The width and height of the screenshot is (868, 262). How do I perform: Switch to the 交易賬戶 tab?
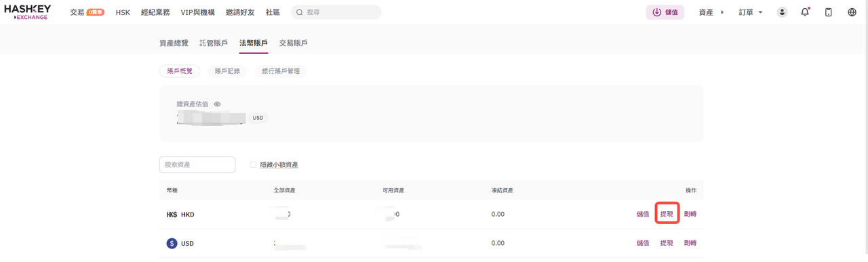pos(294,43)
